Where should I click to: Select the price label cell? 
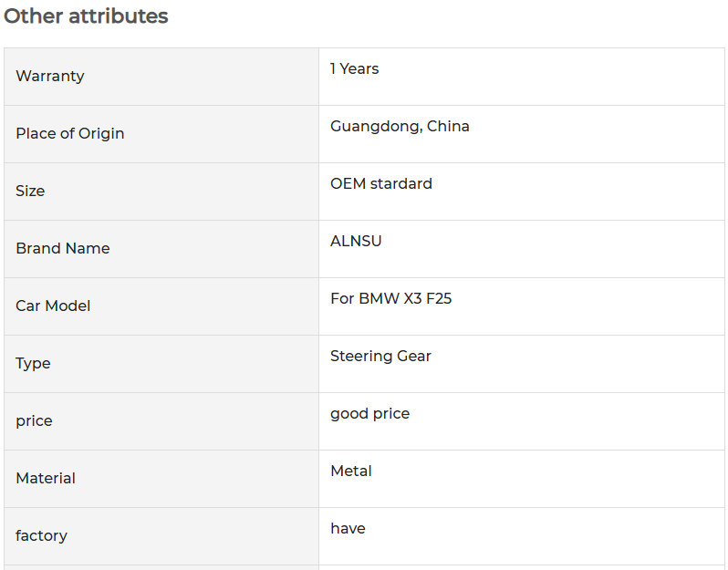(161, 421)
